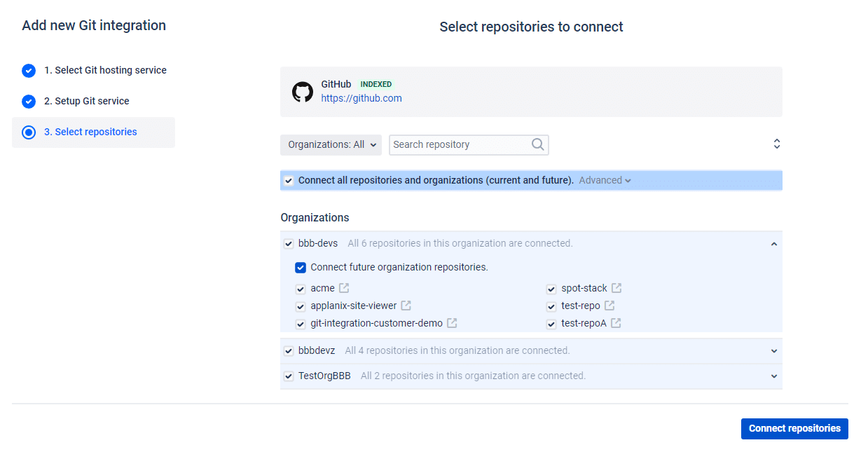Click the GitHub logo icon

point(303,92)
